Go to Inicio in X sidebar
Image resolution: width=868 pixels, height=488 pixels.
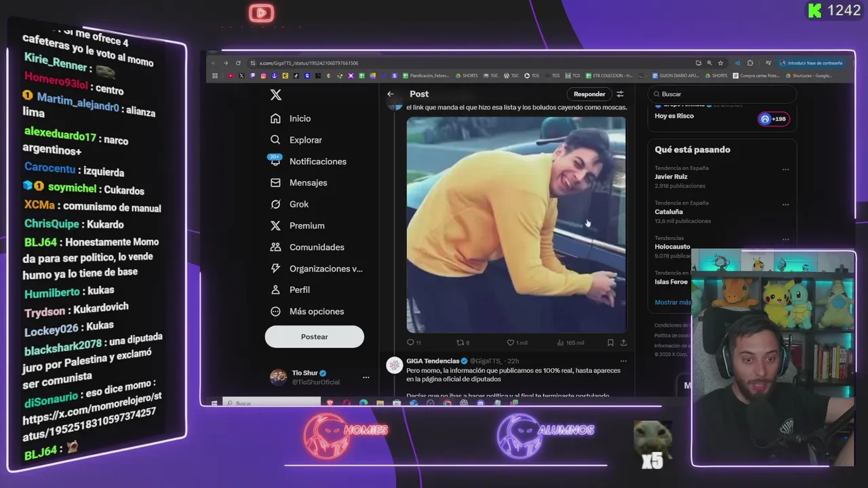point(291,119)
